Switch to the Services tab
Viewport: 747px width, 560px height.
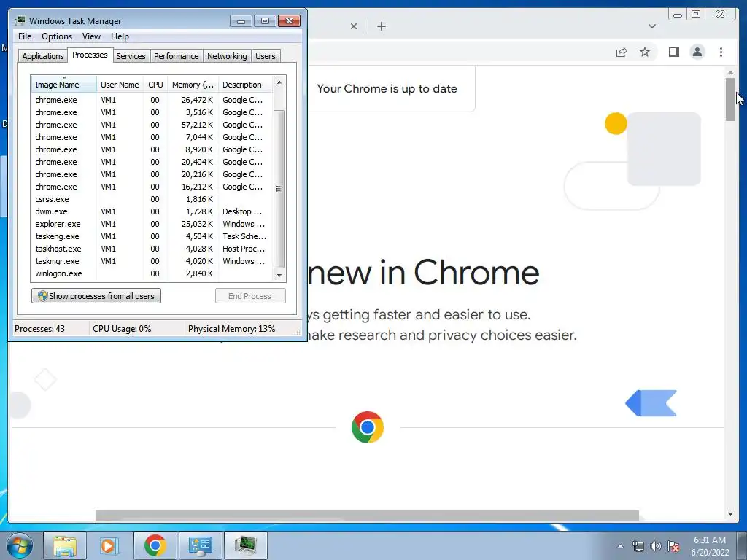click(131, 56)
